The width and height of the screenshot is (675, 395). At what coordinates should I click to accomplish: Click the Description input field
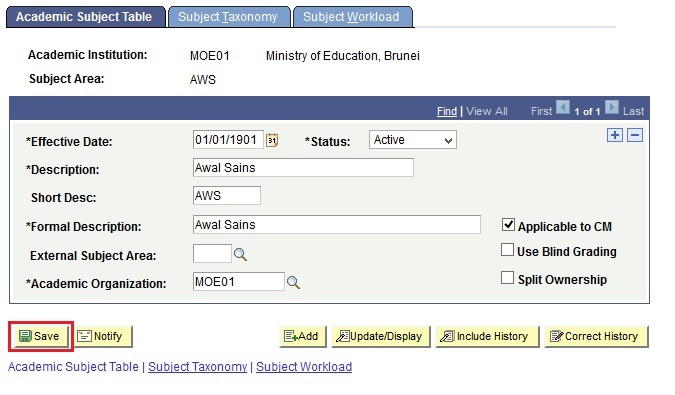(303, 167)
